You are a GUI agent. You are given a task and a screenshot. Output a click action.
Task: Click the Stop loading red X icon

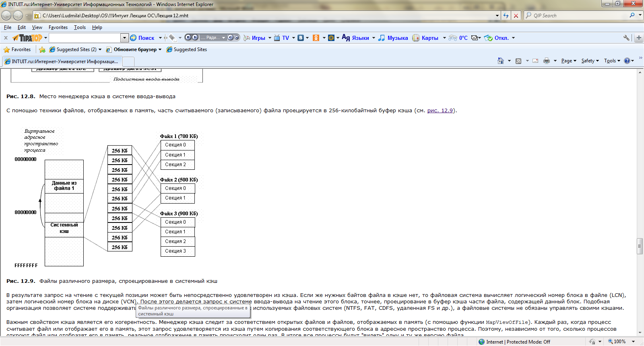point(516,15)
